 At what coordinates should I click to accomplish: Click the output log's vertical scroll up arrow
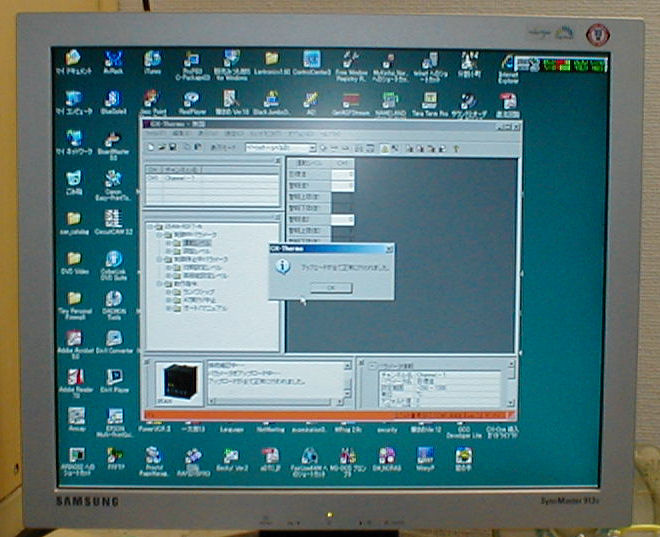coord(348,366)
